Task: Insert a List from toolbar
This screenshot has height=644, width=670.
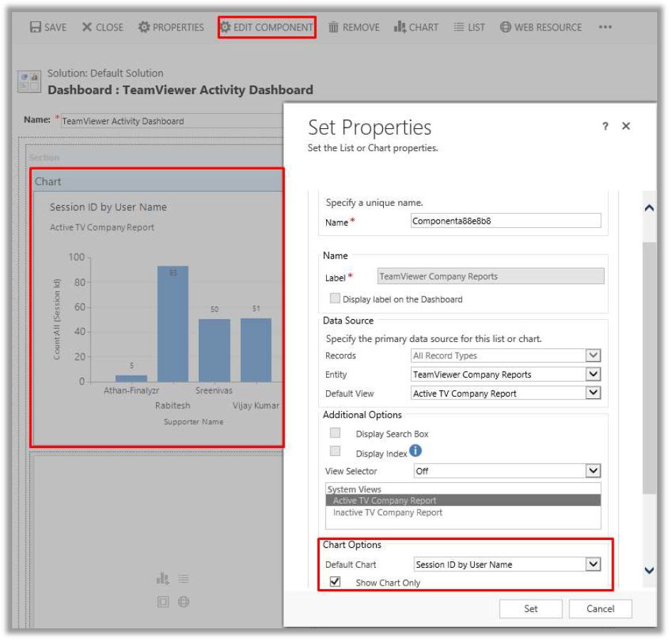Action: [x=469, y=27]
